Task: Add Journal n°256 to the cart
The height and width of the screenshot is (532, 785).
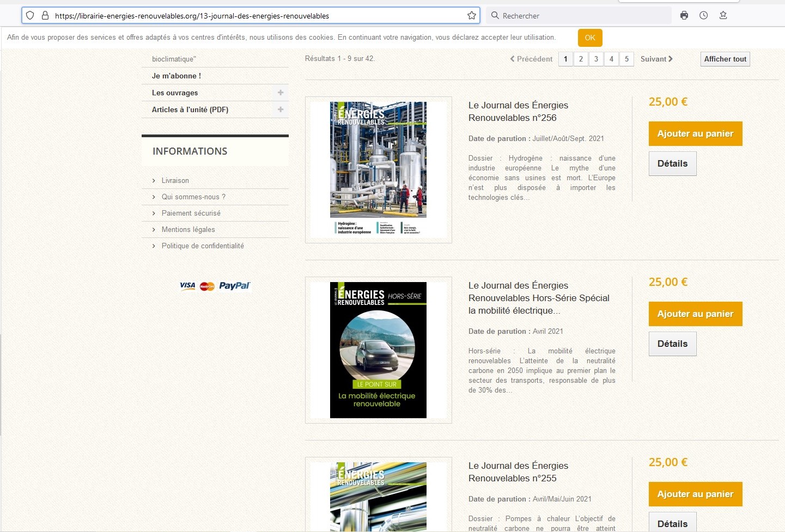Action: 695,134
